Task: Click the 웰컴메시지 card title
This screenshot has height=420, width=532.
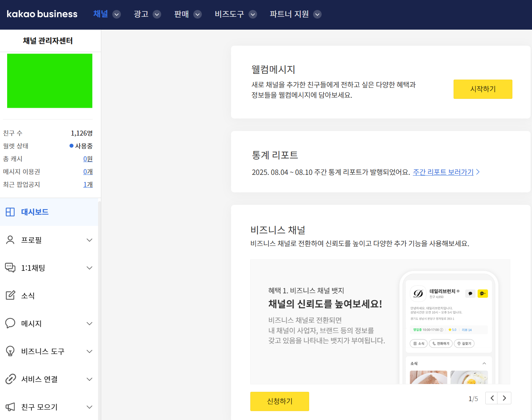Action: [x=273, y=69]
